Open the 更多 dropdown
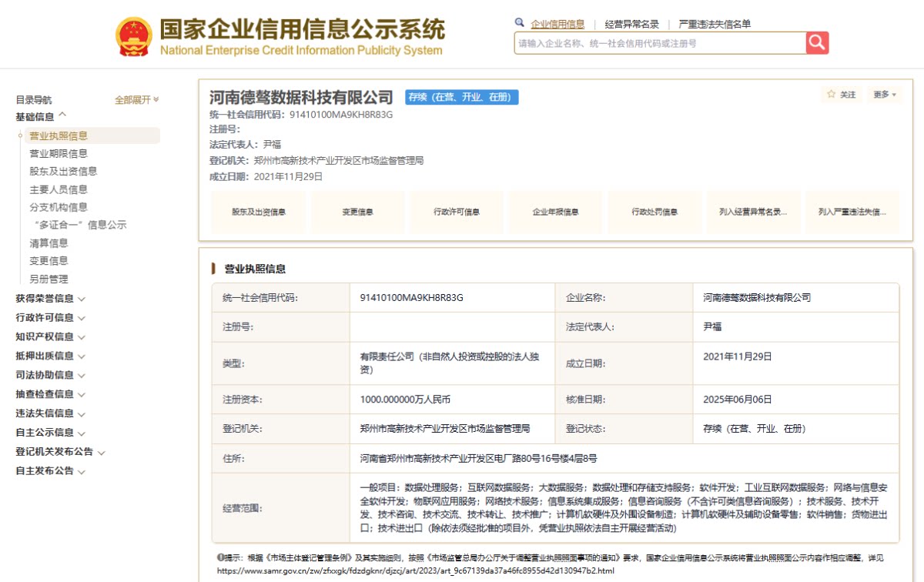Image resolution: width=924 pixels, height=582 pixels. [884, 95]
